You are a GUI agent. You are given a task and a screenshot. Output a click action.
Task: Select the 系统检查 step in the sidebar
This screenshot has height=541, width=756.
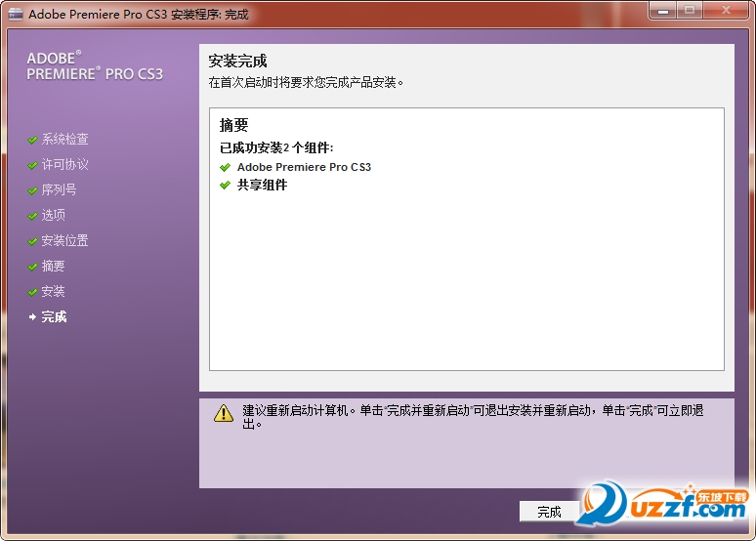pyautogui.click(x=64, y=140)
